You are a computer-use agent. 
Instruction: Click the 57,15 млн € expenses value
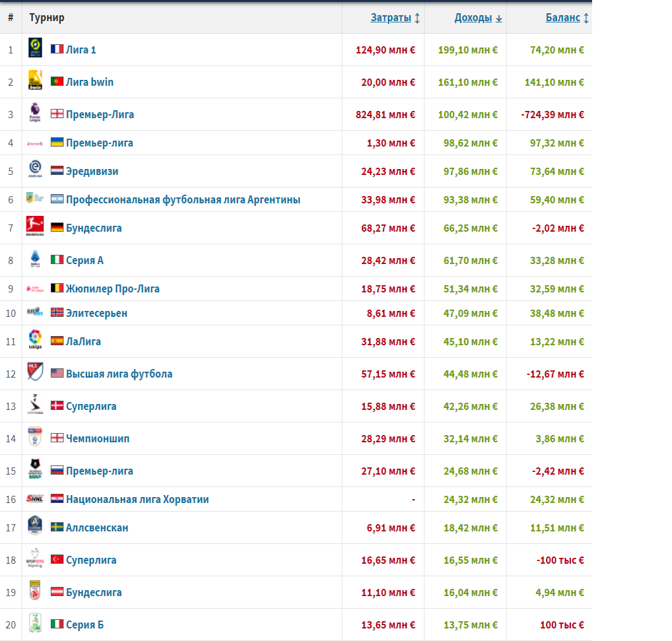point(388,374)
